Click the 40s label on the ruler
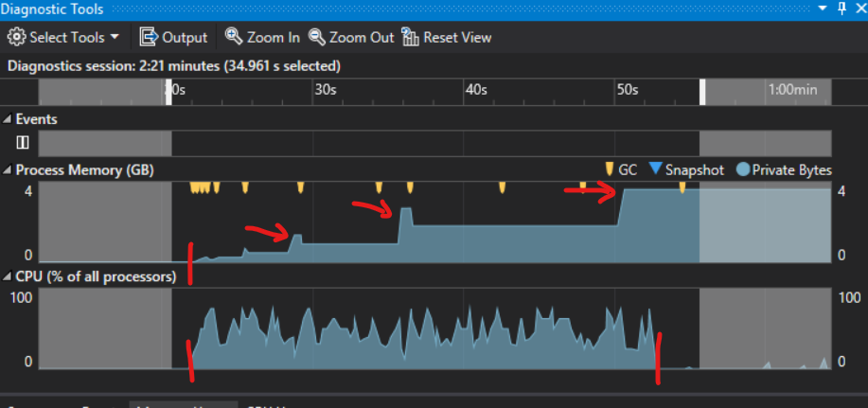The height and width of the screenshot is (408, 868). pyautogui.click(x=477, y=90)
